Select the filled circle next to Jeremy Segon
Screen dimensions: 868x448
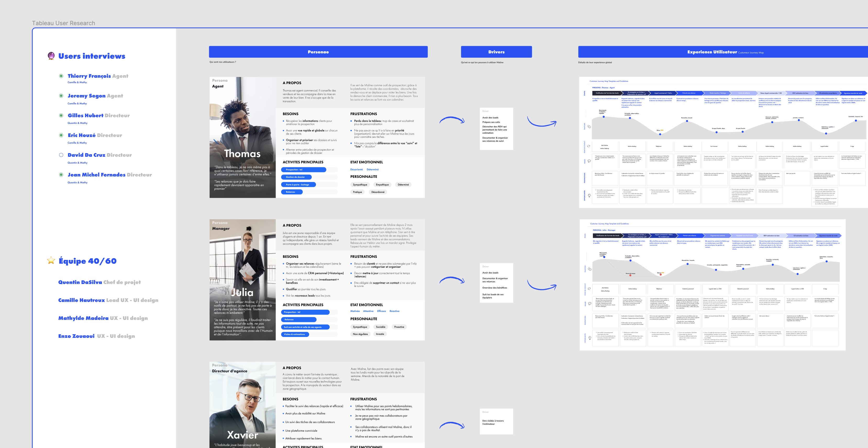coord(61,96)
